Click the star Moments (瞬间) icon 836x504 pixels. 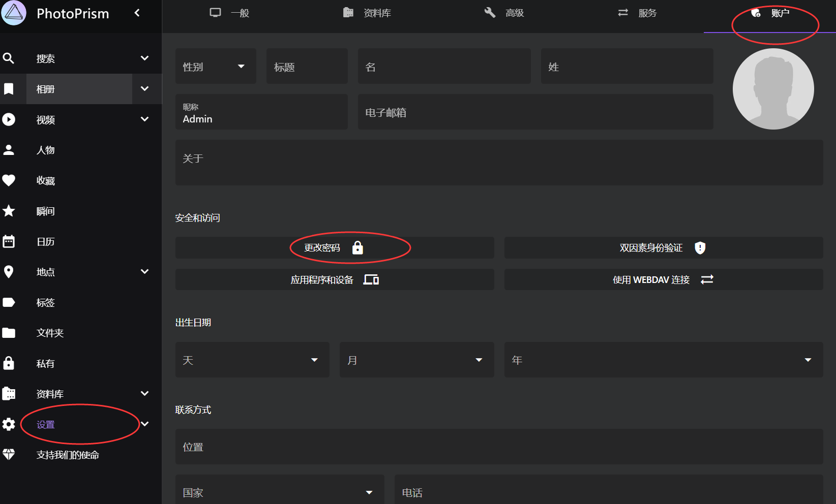[x=9, y=211]
